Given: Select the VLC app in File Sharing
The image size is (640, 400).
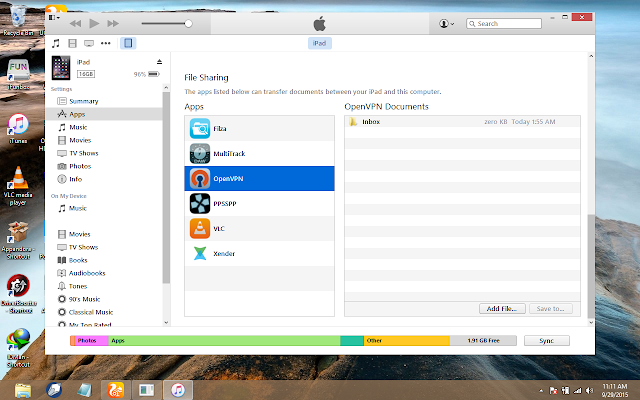Looking at the screenshot, I should (x=259, y=229).
